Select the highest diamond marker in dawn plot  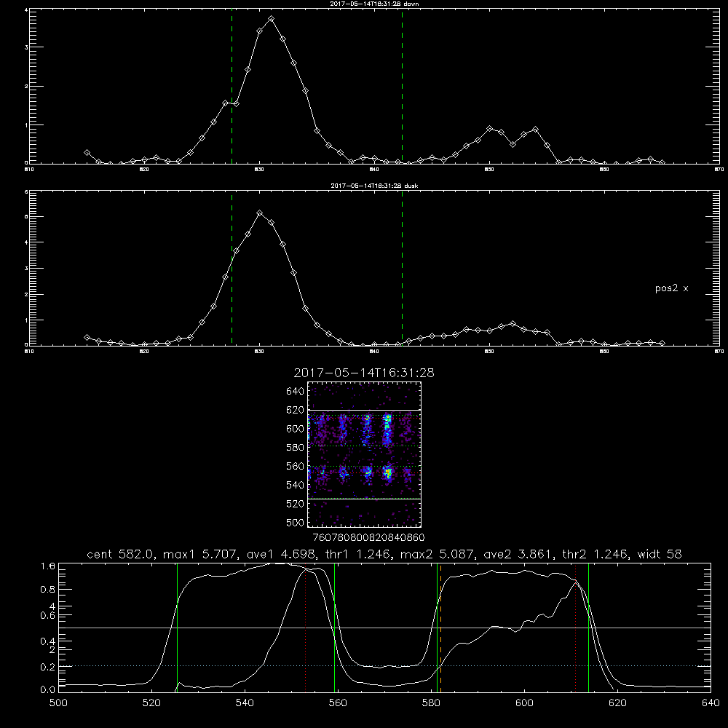(x=271, y=19)
